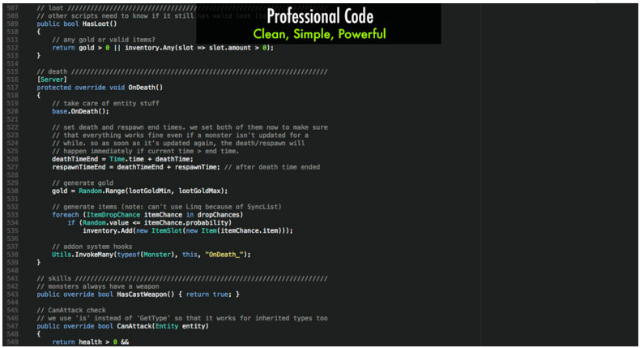The height and width of the screenshot is (348, 644).
Task: Click "protected override void OnDeath()" line
Action: 100,88
